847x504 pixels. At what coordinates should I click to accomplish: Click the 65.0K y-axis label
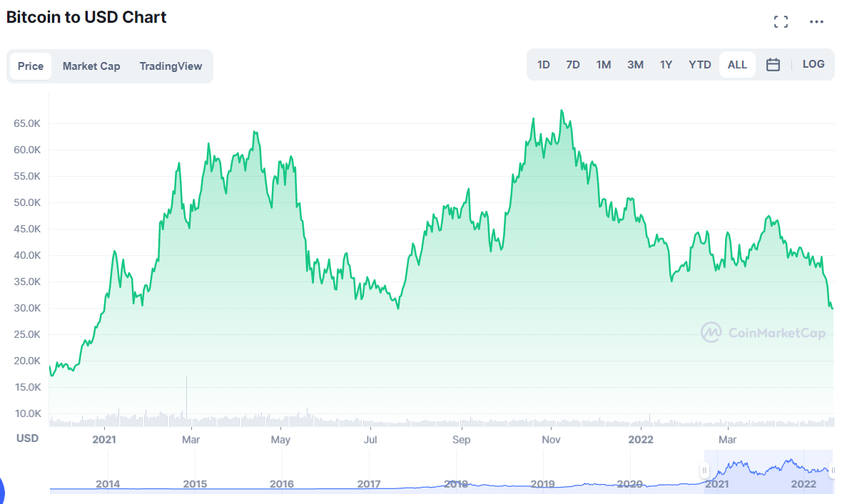pos(27,123)
